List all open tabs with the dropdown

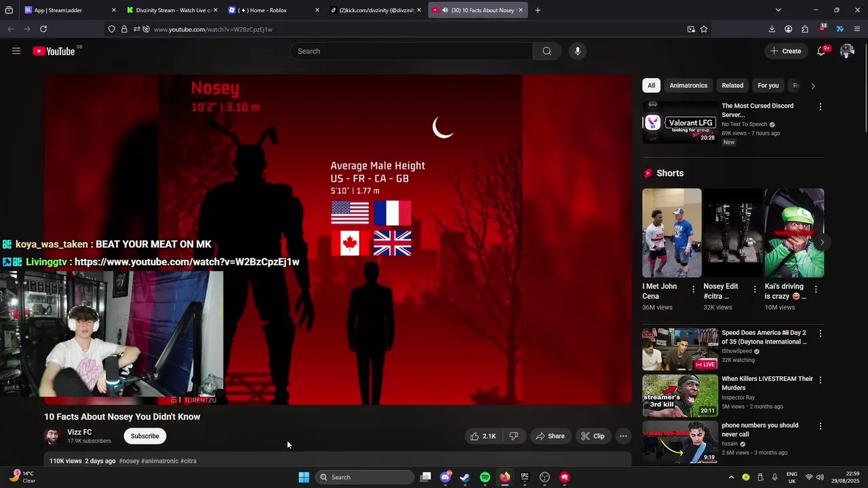tap(778, 10)
